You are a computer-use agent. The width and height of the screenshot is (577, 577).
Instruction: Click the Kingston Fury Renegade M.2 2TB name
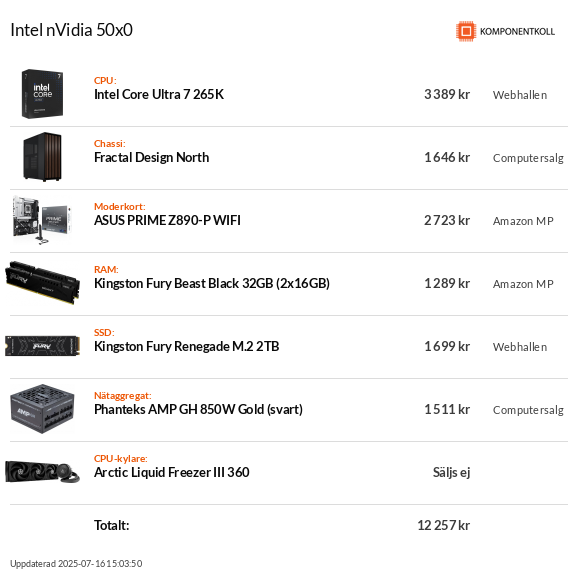[187, 346]
